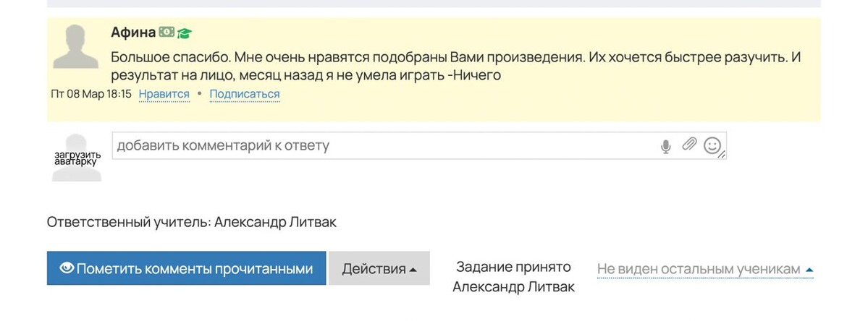Screen dimensions: 868x321
Task: Click the Пт 08 Мар 18:15 timestamp
Action: click(x=91, y=94)
